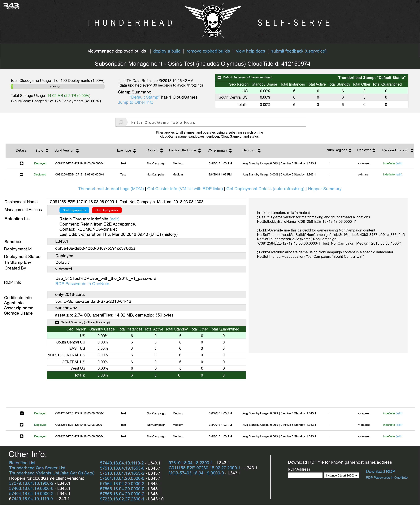Viewport: 420px width, 505px height.
Task: Sort rows by Deployer column arrows
Action: pyautogui.click(x=374, y=150)
